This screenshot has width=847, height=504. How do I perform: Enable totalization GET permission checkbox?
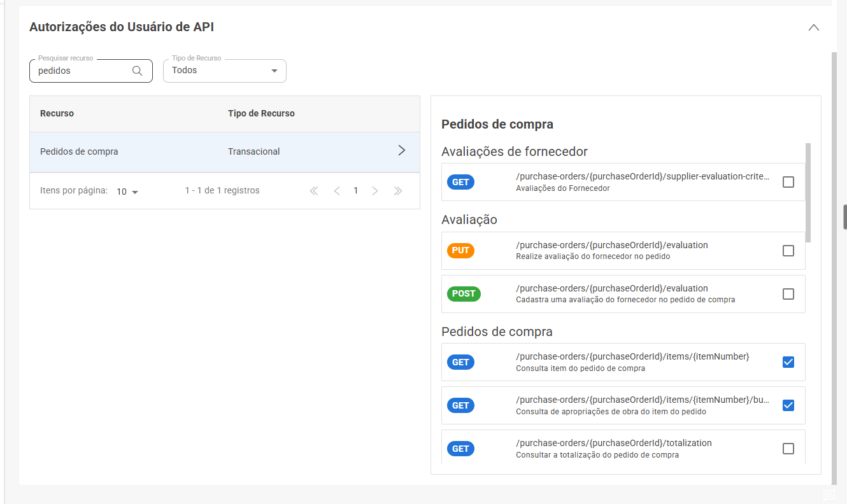[788, 449]
